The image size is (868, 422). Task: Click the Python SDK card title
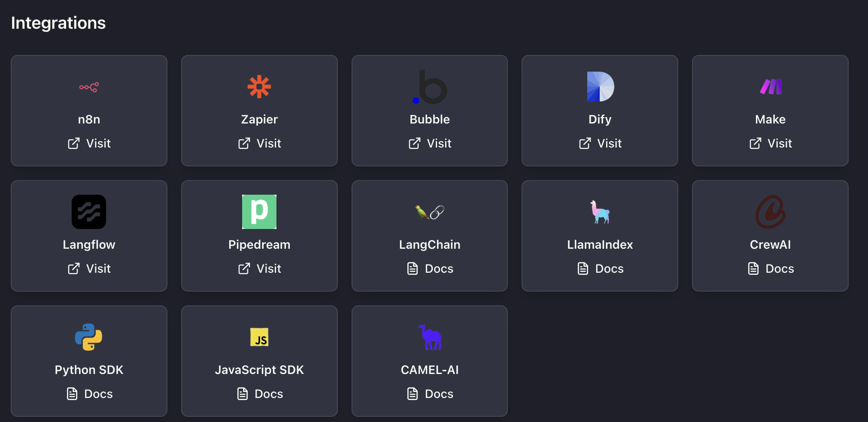pos(89,370)
